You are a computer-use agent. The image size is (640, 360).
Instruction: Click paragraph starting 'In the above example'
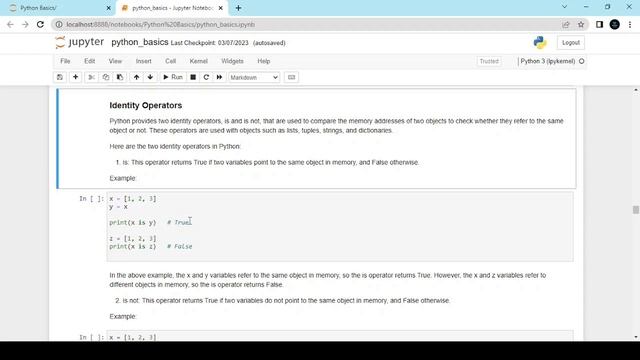tap(327, 280)
